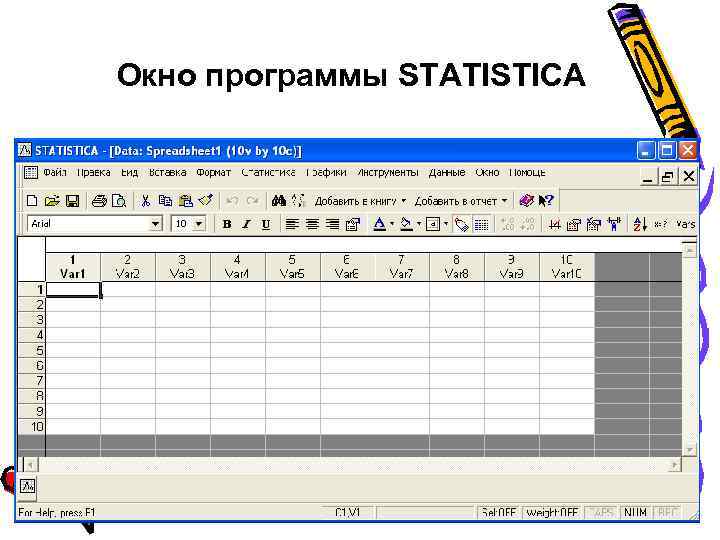Toggle Weight:OFF in the status bar
This screenshot has height=540, width=720.
coord(552,512)
